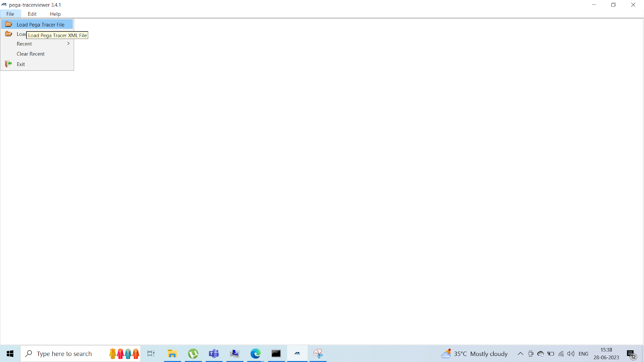
Task: Minimize the pega-tracerviewer window
Action: coord(594,5)
